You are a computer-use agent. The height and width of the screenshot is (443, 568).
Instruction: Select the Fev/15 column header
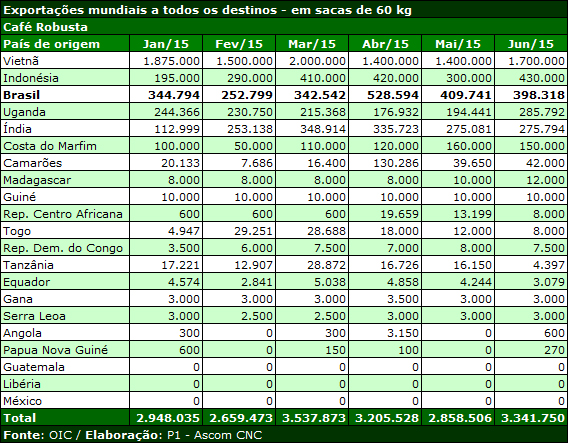tap(239, 44)
